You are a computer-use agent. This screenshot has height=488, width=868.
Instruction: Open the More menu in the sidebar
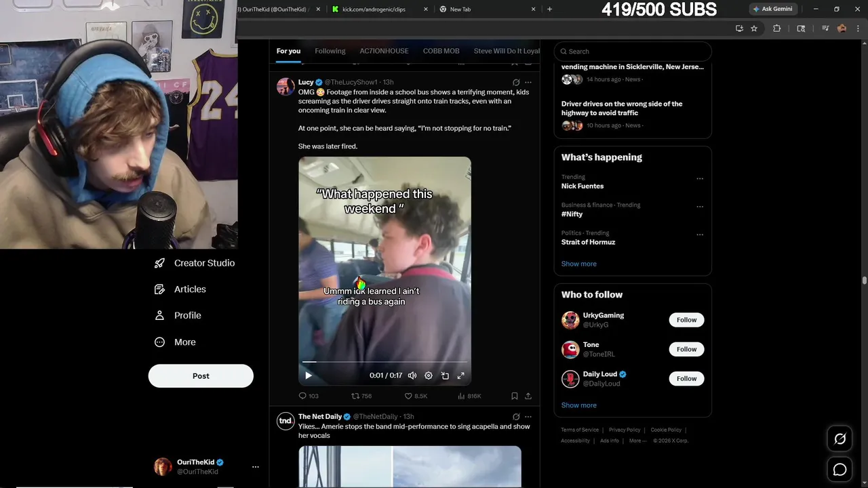pos(175,342)
